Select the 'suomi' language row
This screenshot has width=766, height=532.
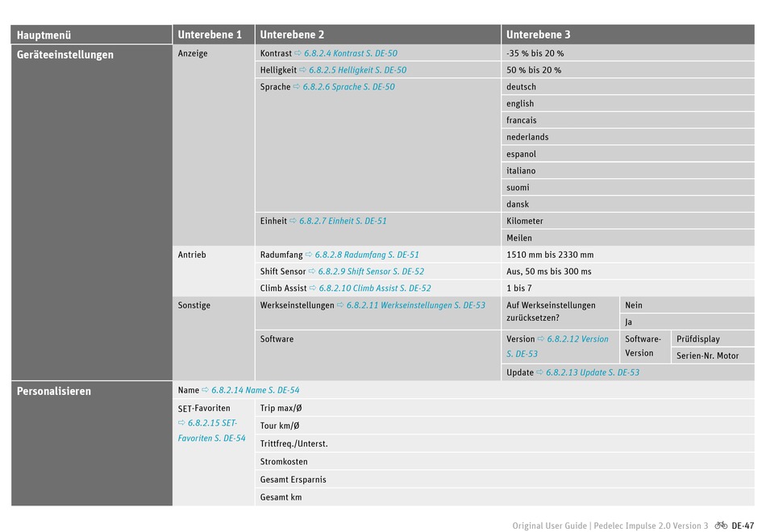(x=628, y=187)
